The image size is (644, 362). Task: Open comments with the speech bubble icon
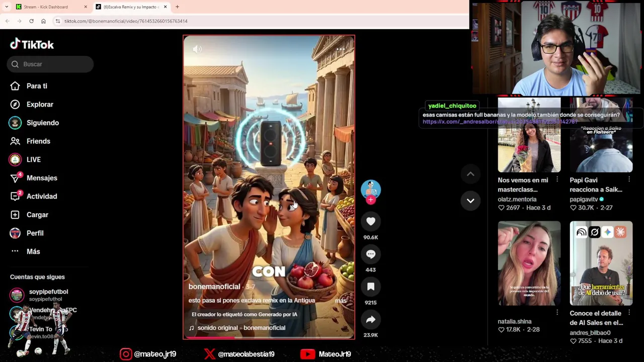[371, 254]
